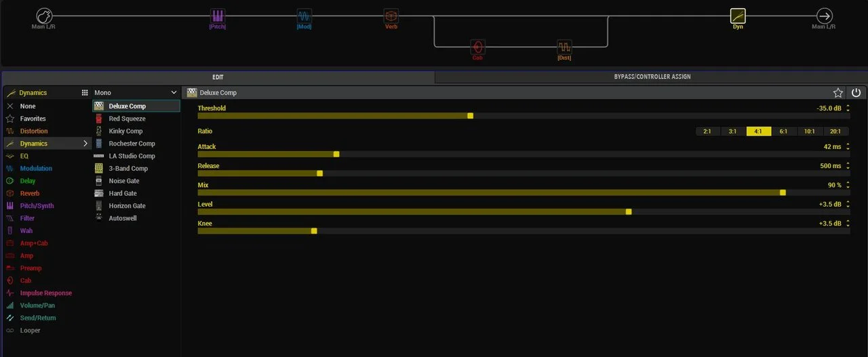The width and height of the screenshot is (868, 357).
Task: Choose the 20:1 ratio option
Action: pyautogui.click(x=835, y=131)
